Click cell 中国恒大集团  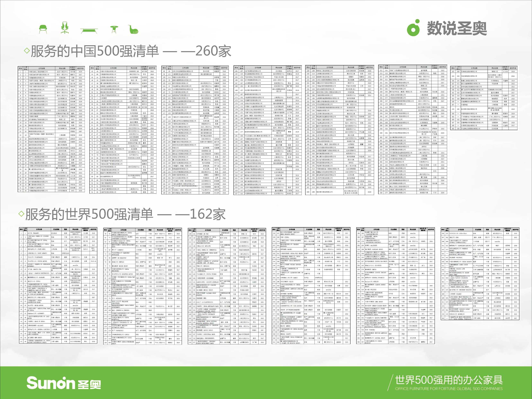[42, 116]
